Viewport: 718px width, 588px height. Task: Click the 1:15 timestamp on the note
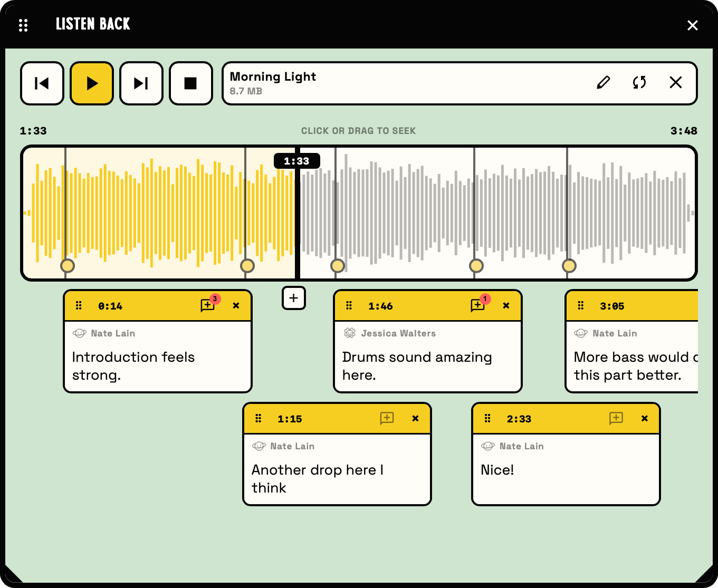(290, 419)
